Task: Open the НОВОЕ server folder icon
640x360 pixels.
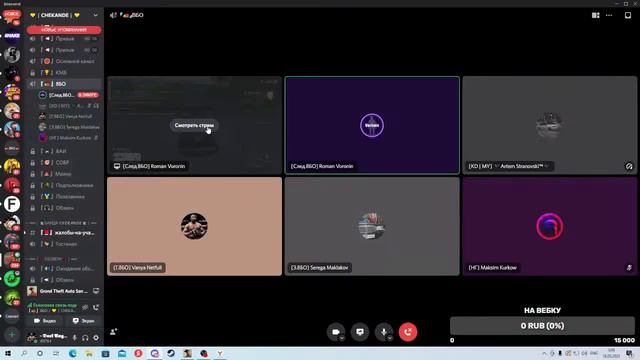Action: (x=12, y=17)
